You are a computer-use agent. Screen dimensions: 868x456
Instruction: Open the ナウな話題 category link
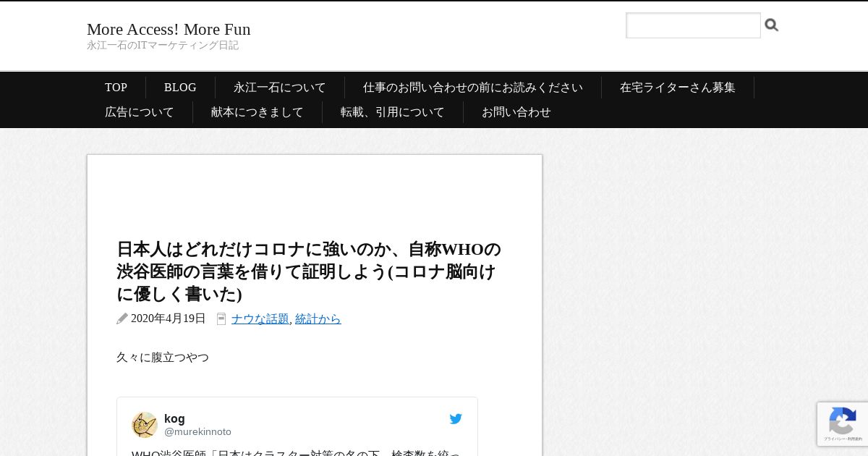(x=260, y=318)
